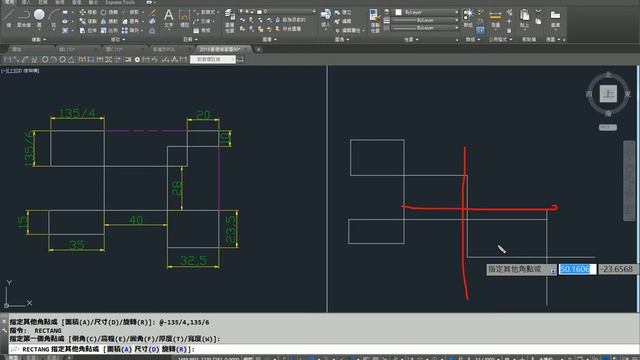
Task: Expand the Properties panel title
Action: pyautogui.click(x=411, y=40)
